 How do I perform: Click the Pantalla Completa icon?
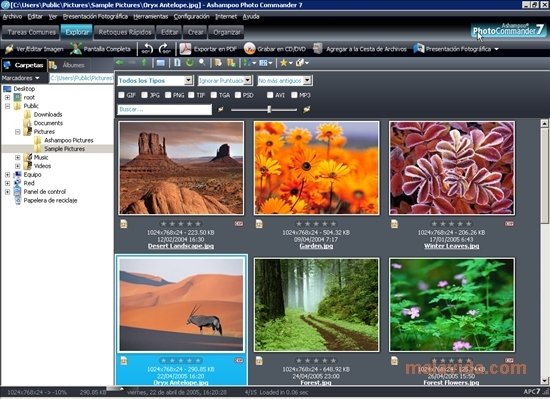pyautogui.click(x=76, y=49)
